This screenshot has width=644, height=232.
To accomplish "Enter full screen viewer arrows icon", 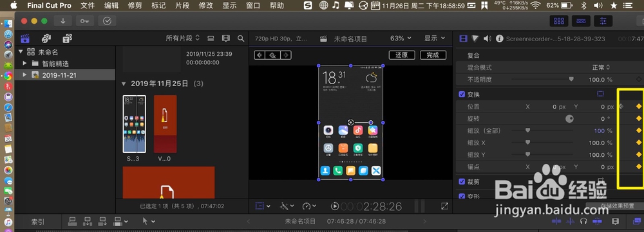I will 444,206.
